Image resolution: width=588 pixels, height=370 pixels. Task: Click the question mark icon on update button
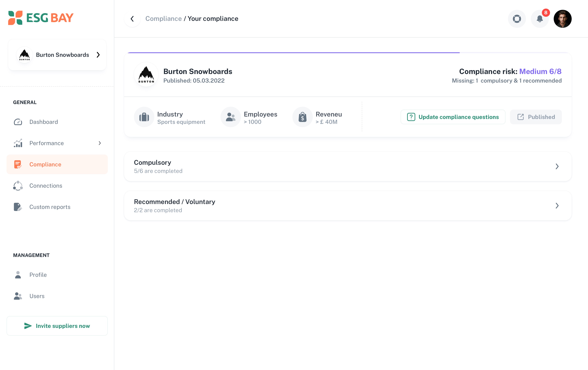411,117
